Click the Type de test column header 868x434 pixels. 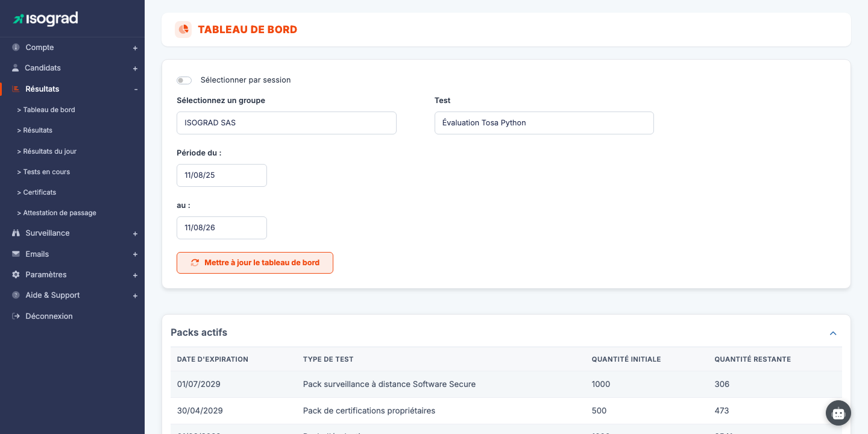point(329,359)
